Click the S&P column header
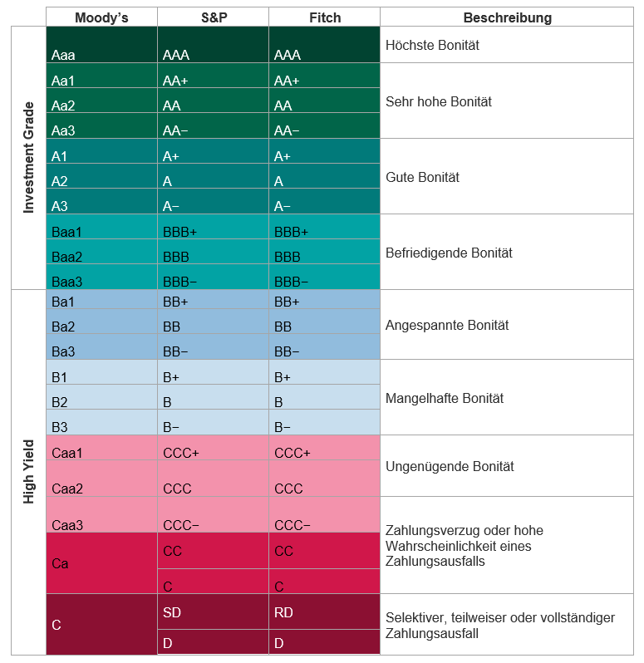Screen dimensions: 644x663 (x=213, y=17)
